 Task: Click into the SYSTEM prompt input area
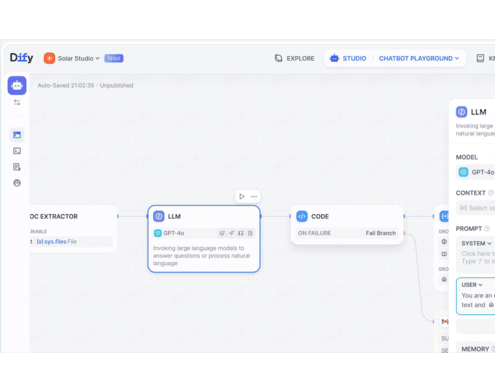click(478, 258)
